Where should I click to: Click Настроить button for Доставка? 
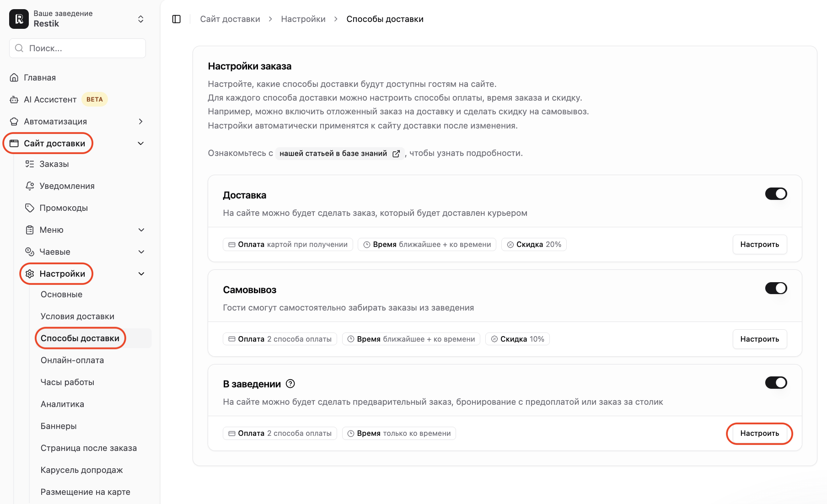759,245
